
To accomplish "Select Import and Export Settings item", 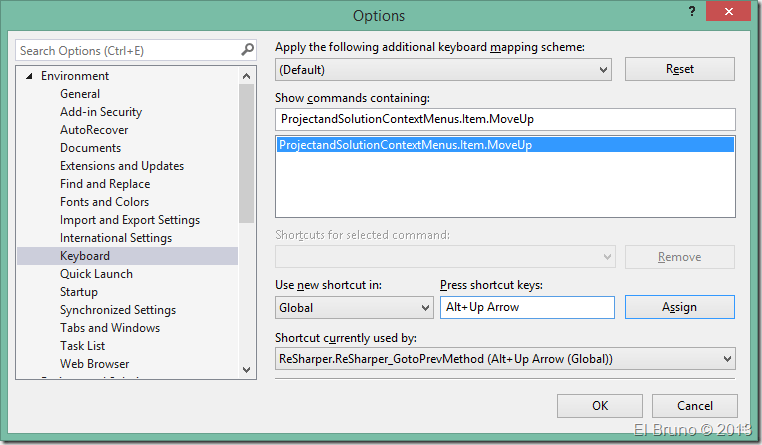I will (129, 220).
